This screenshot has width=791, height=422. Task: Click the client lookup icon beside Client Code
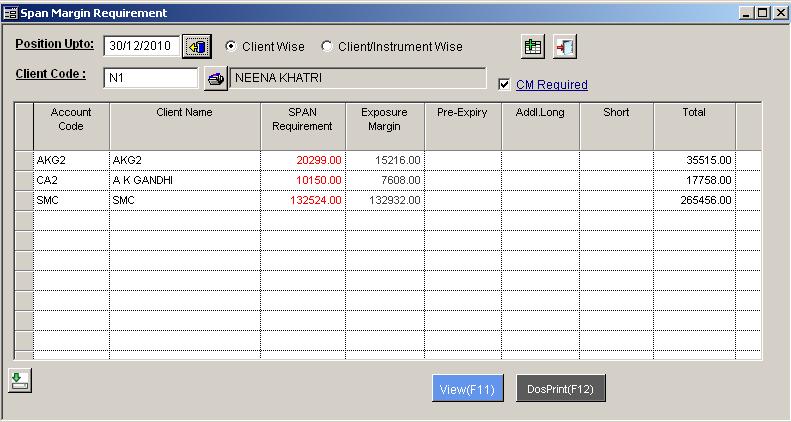[x=215, y=78]
